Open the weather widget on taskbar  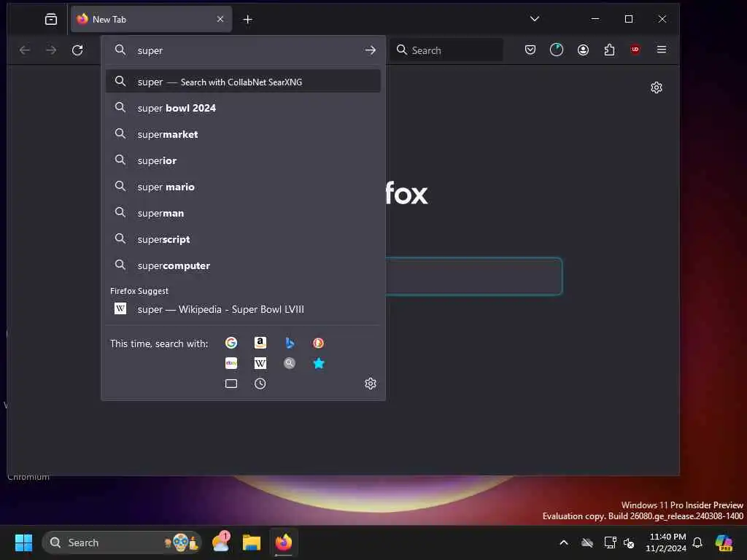click(x=221, y=542)
